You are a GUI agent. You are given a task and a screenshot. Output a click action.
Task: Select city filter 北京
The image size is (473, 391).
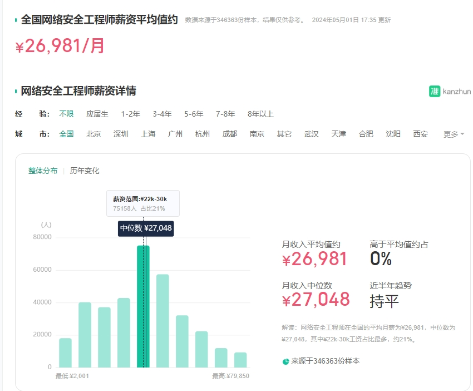coord(94,134)
